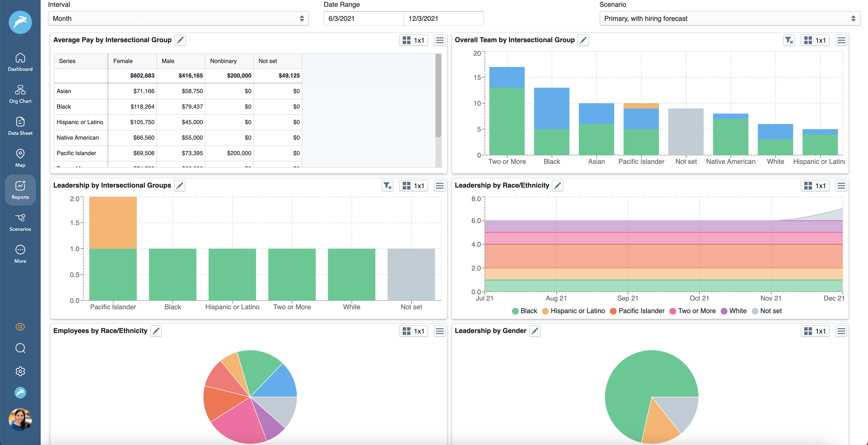868x445 pixels.
Task: Change grid size via 1x1 on Leadership by Gender
Action: pyautogui.click(x=815, y=331)
